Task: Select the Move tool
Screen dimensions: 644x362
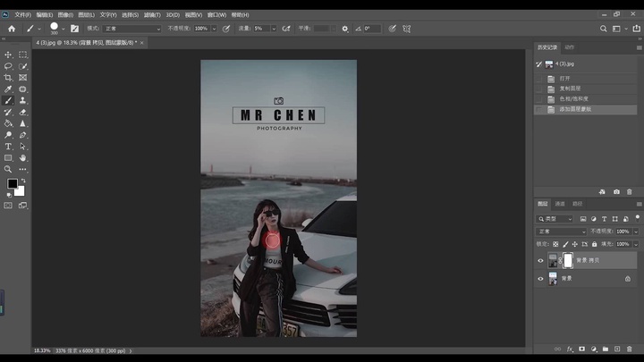Action: pyautogui.click(x=8, y=55)
